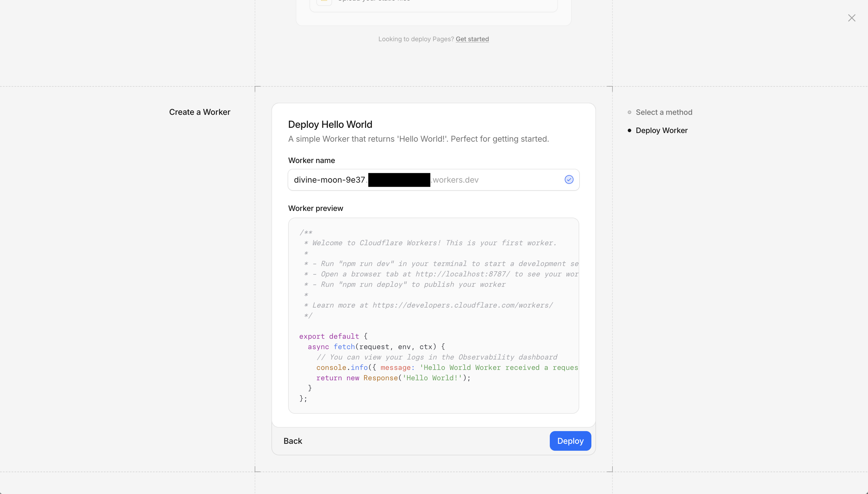Close the Create a Worker dialog
The height and width of the screenshot is (494, 868).
(852, 18)
